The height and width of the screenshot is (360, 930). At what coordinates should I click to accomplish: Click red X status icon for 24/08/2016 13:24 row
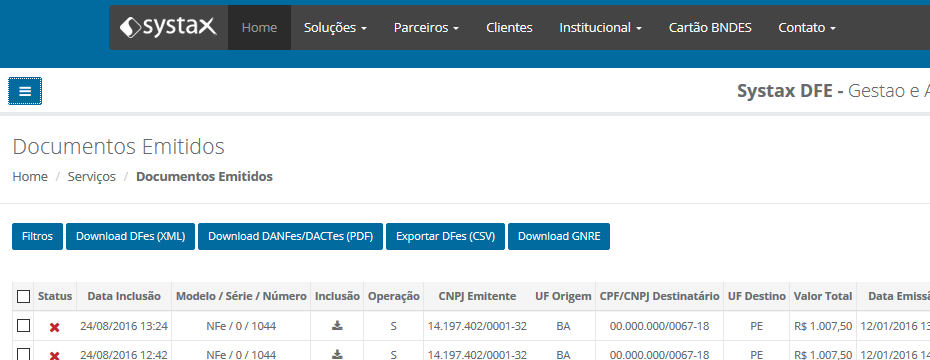pos(55,327)
